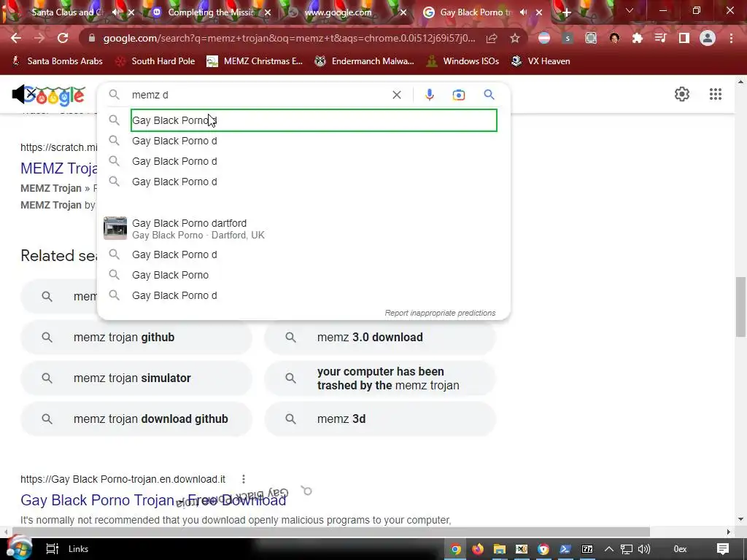The width and height of the screenshot is (747, 560).
Task: Open the notification center icon
Action: point(723,549)
